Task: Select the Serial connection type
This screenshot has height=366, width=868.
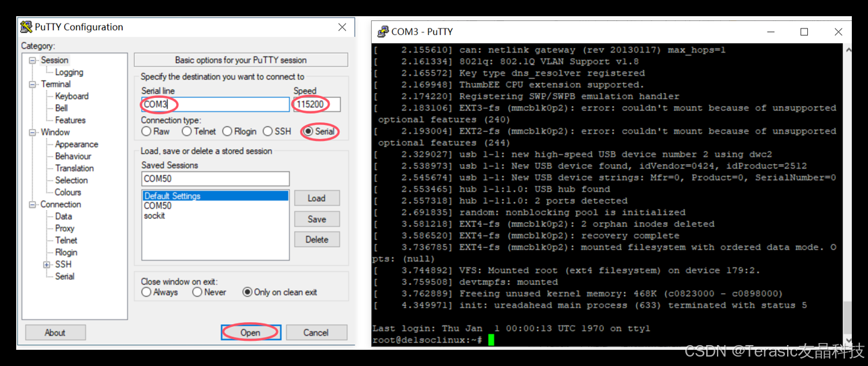Action: coord(319,131)
